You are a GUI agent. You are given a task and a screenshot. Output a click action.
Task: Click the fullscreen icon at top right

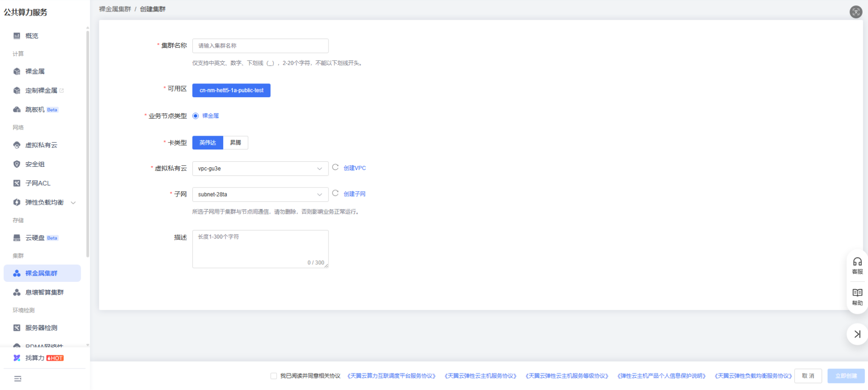856,12
